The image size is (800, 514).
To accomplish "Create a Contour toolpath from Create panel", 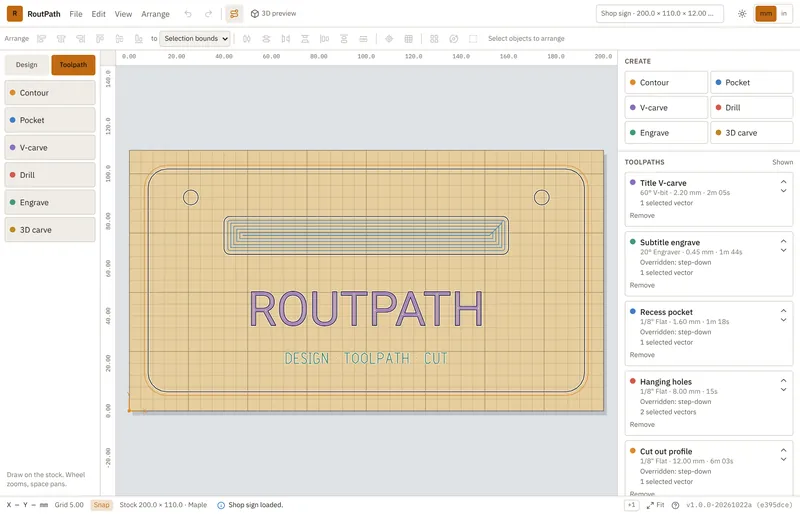I will click(666, 83).
